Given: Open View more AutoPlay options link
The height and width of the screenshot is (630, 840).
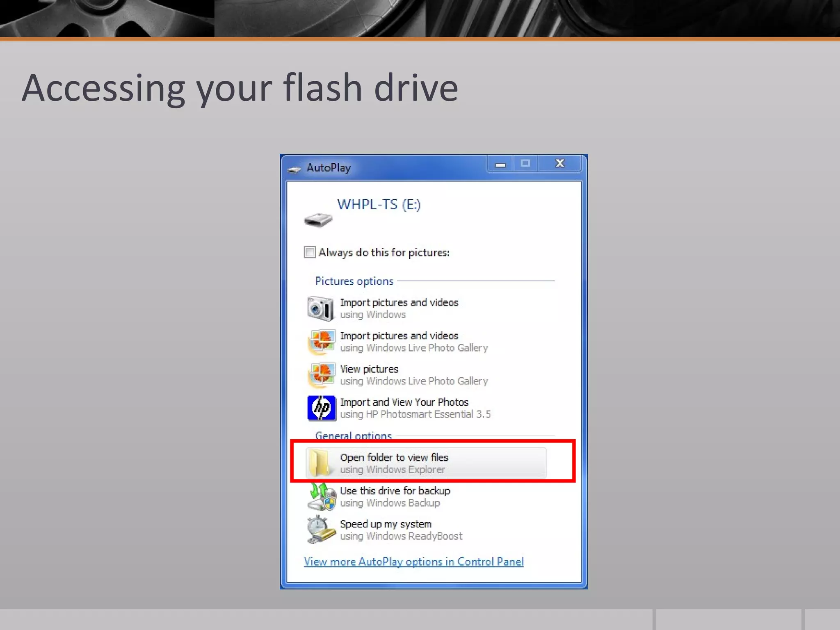Looking at the screenshot, I should 413,562.
